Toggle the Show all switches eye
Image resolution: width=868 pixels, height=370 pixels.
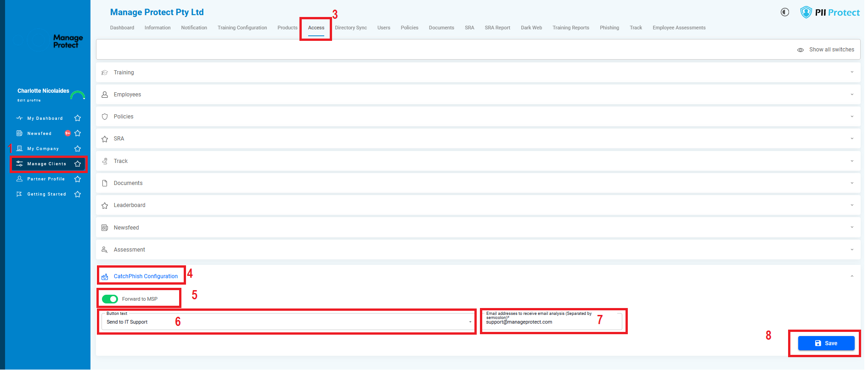tap(800, 50)
